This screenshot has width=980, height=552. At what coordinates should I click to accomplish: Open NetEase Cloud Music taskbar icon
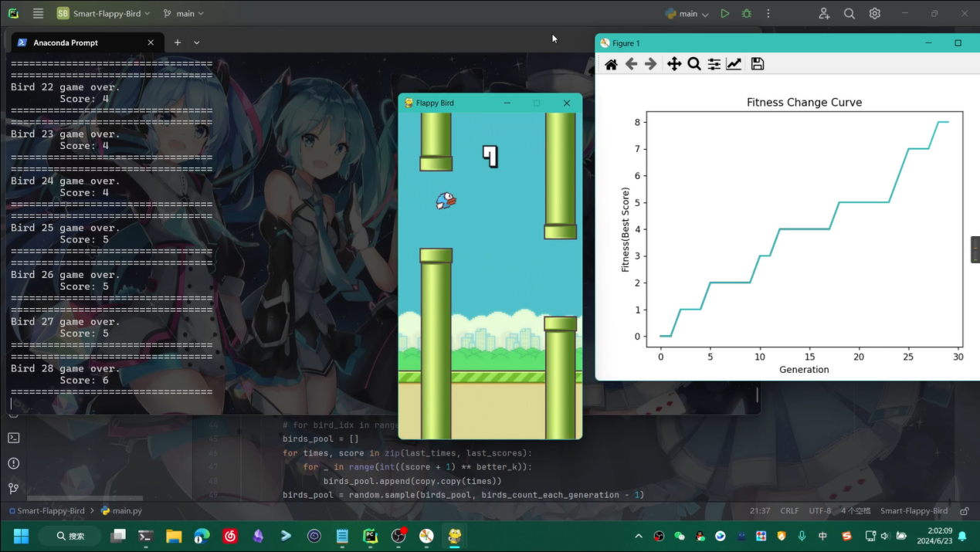(x=229, y=536)
